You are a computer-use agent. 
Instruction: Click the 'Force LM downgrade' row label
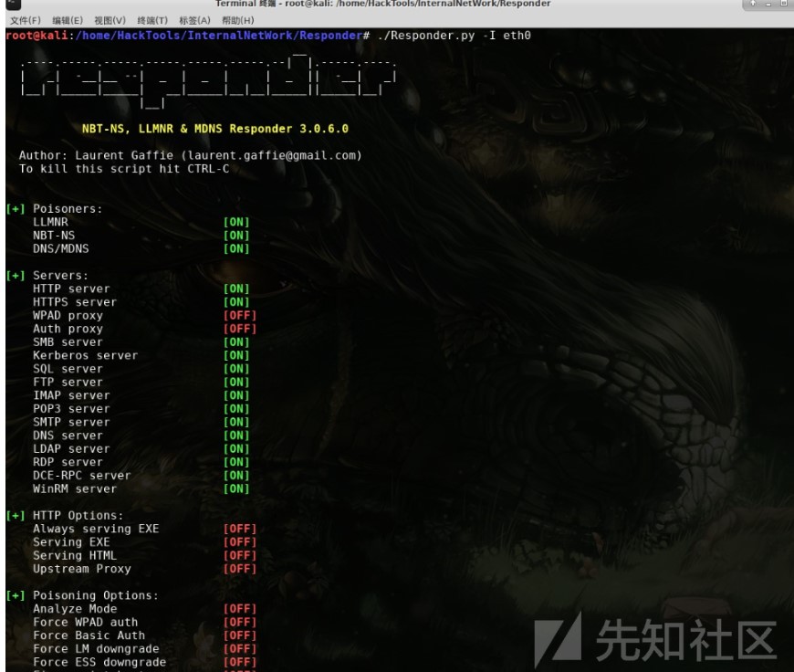pyautogui.click(x=96, y=648)
